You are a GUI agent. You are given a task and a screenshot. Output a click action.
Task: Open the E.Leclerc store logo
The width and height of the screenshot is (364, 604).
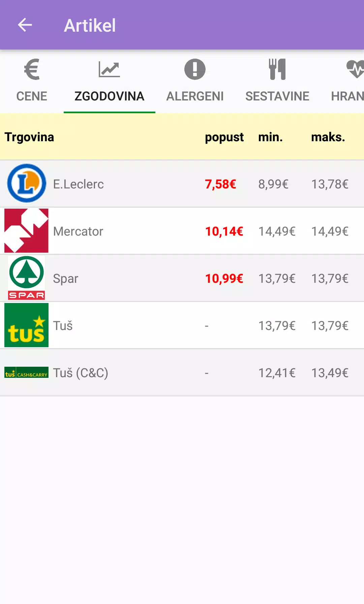click(27, 183)
